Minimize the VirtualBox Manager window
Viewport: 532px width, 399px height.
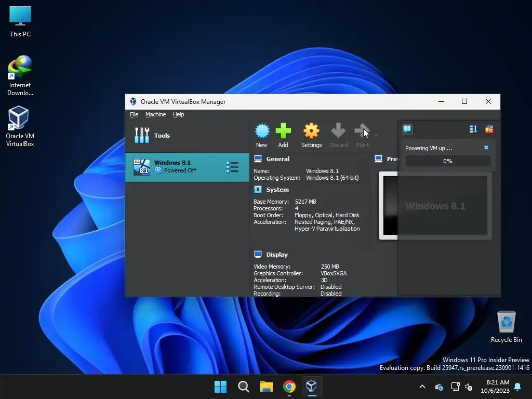[441, 101]
